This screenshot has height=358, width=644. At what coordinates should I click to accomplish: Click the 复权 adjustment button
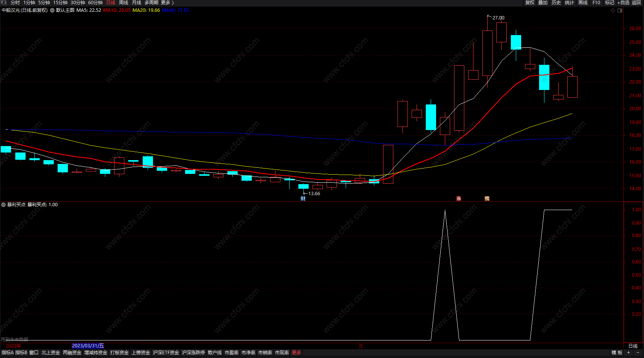(x=530, y=3)
